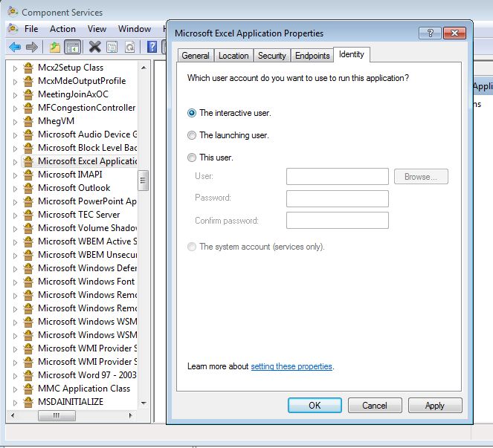Viewport: 493px width, 448px height.
Task: Open the View menu
Action: click(x=97, y=29)
